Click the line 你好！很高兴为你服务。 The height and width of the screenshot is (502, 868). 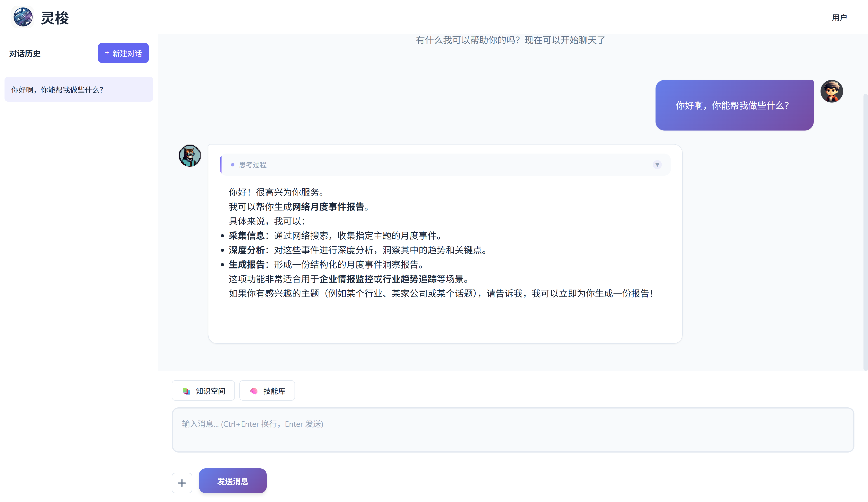point(276,192)
